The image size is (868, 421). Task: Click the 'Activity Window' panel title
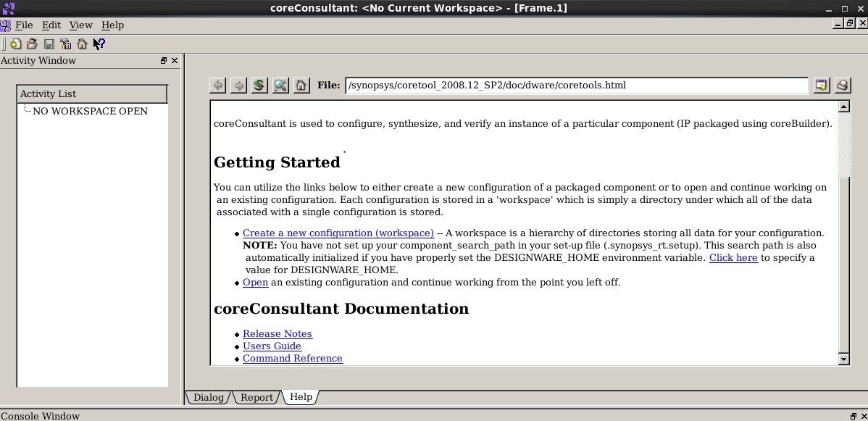pyautogui.click(x=38, y=60)
